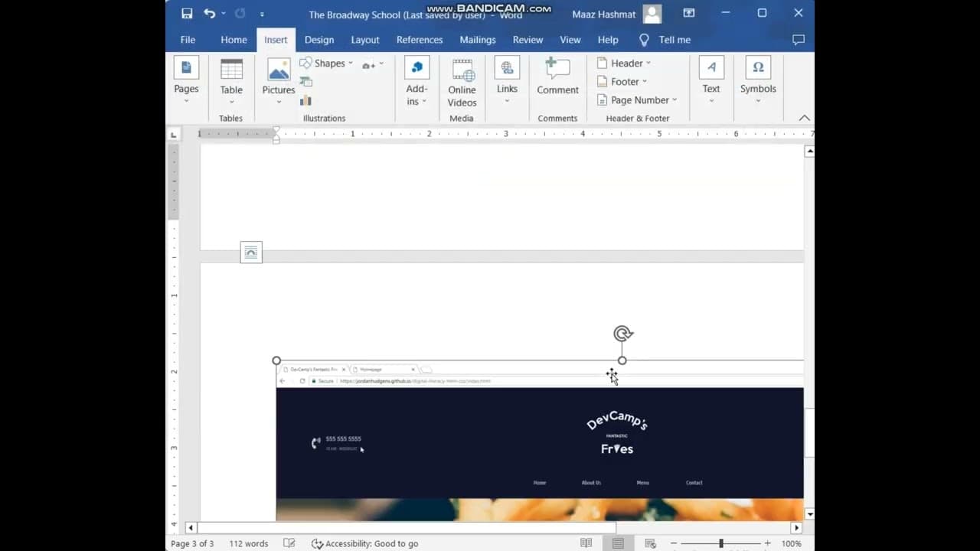Select the inserted DevCamp's Fries screenshot image
The image size is (980, 551).
pos(540,441)
